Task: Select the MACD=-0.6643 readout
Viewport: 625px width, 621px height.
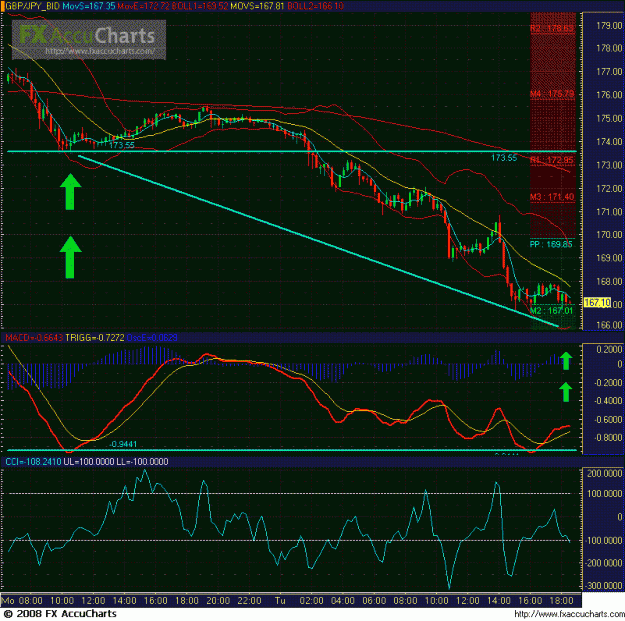Action: pos(34,338)
